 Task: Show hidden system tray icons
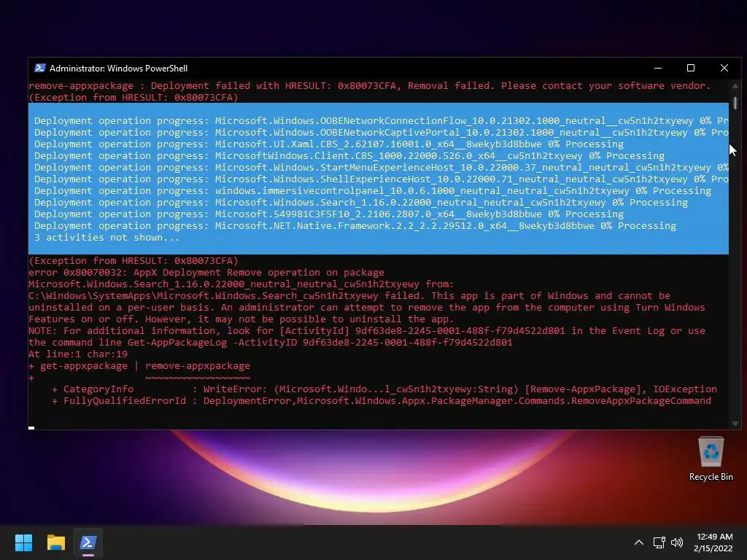tap(639, 542)
